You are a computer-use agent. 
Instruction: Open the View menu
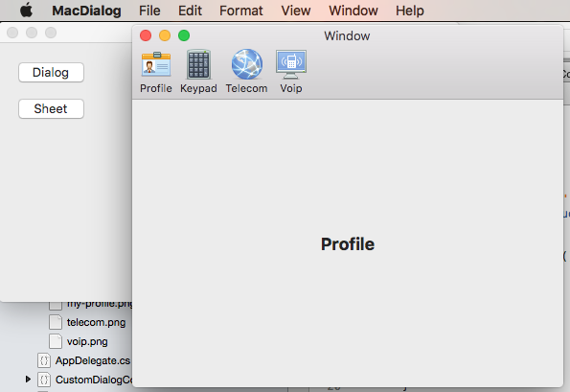tap(296, 11)
